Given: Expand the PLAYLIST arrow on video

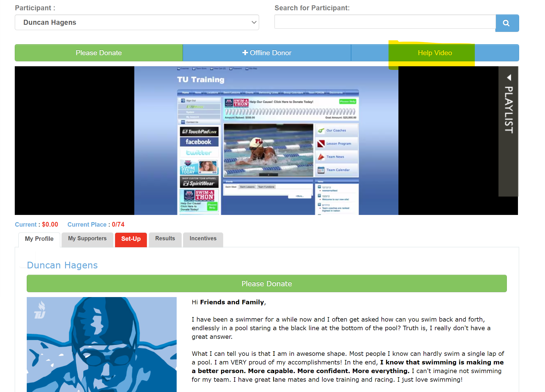Looking at the screenshot, I should (509, 78).
